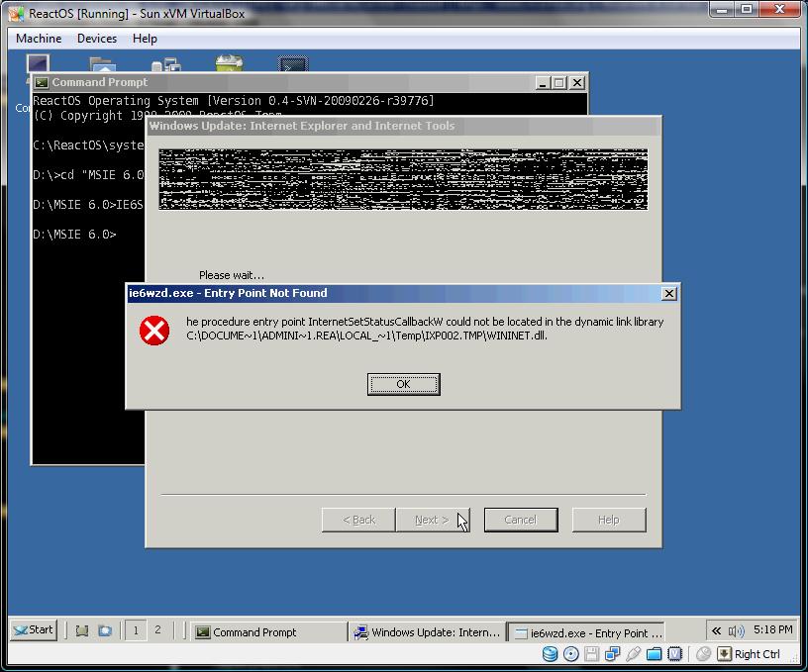Image resolution: width=808 pixels, height=672 pixels.
Task: Click the Recycle Bin desktop icon
Action: 230,63
